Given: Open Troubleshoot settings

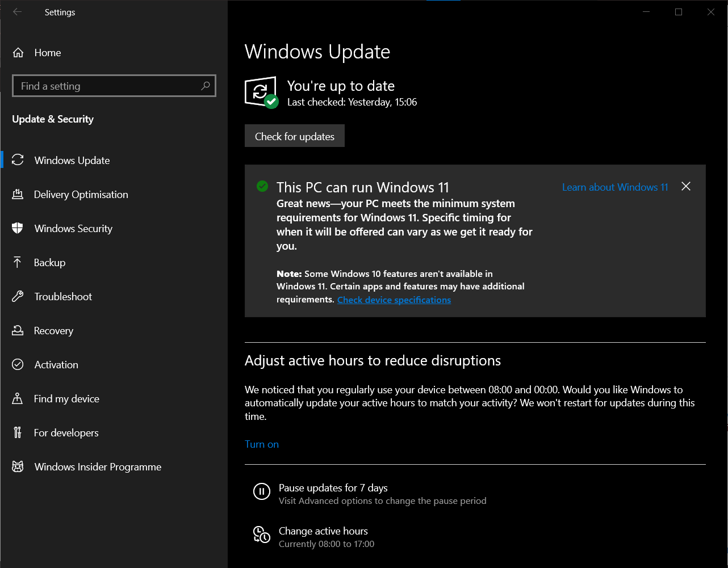Looking at the screenshot, I should [x=114, y=296].
